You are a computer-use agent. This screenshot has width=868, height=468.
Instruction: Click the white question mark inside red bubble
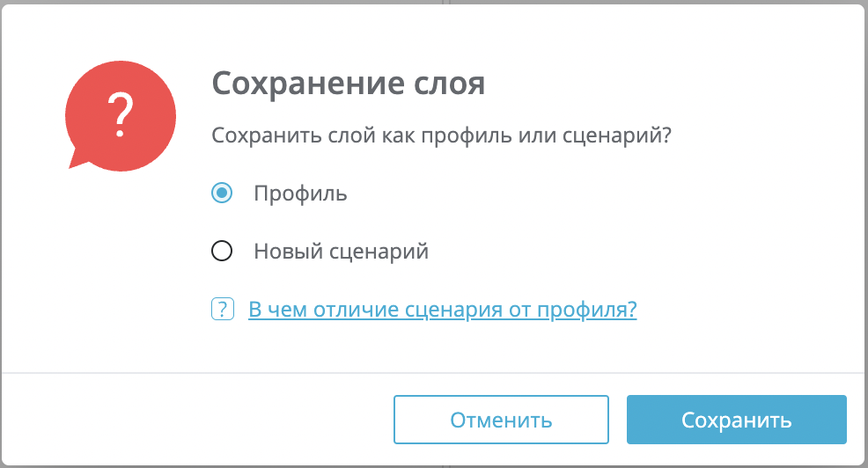tap(120, 115)
